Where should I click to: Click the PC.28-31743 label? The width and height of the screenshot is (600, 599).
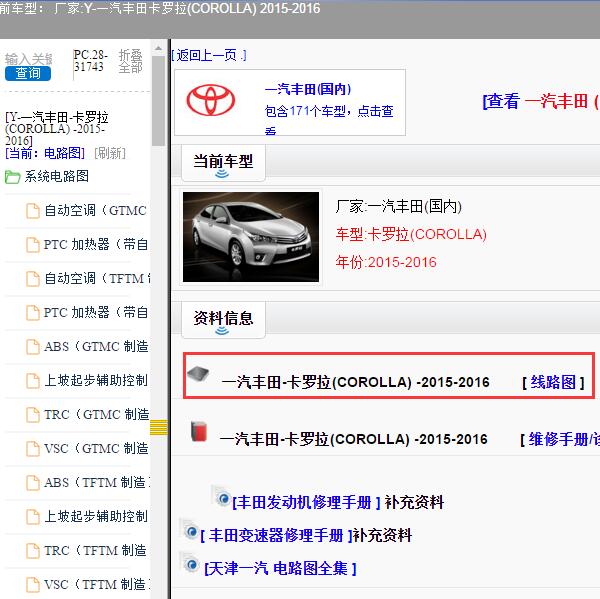[90, 61]
